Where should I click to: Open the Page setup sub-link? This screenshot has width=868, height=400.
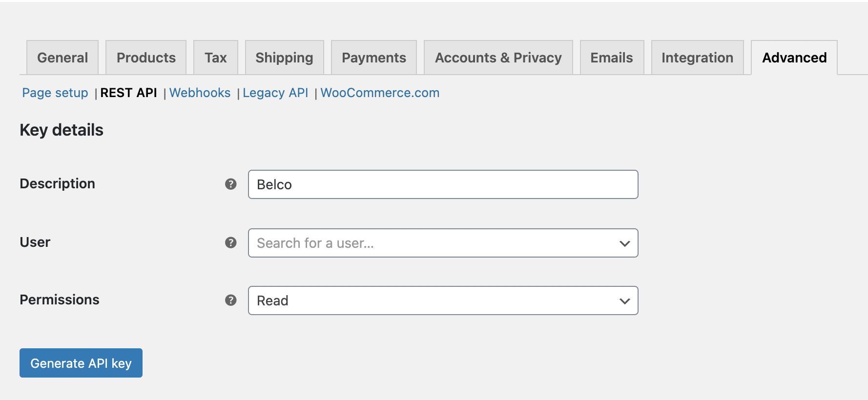coord(55,93)
